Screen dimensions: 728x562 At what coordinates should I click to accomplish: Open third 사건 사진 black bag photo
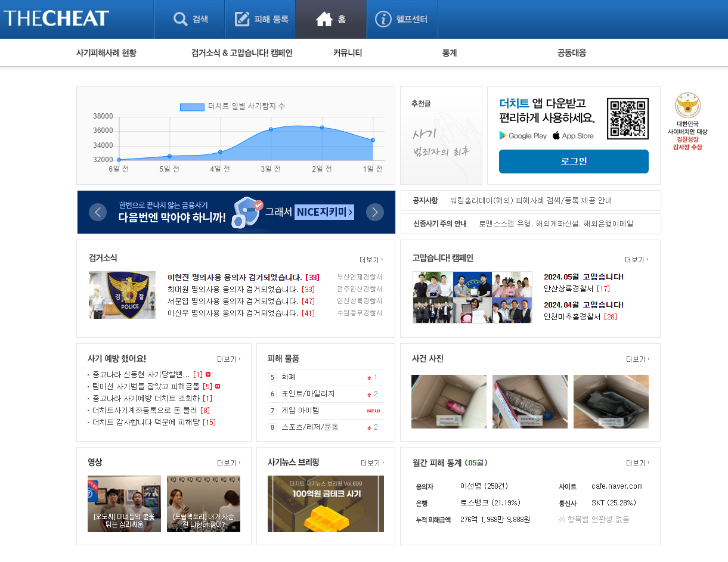click(611, 402)
